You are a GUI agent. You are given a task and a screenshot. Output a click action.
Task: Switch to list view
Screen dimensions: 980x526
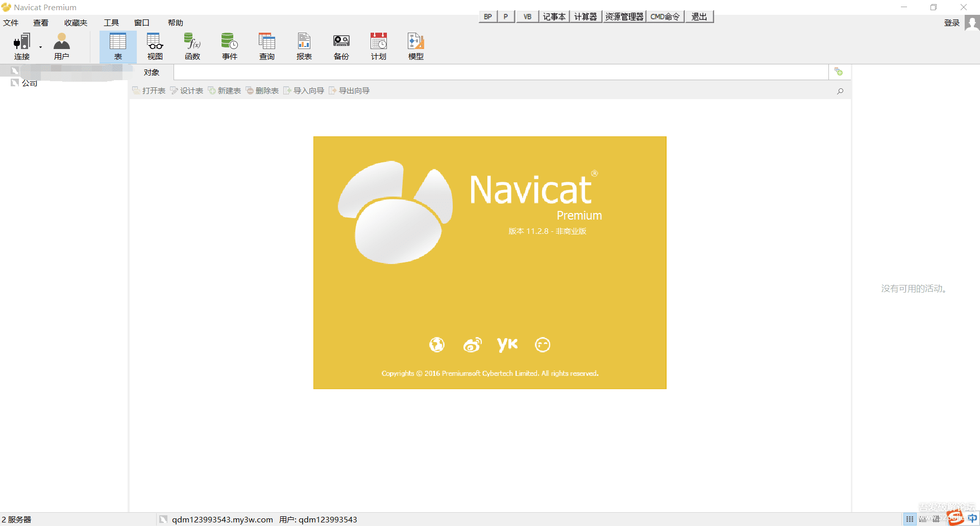[x=923, y=519]
